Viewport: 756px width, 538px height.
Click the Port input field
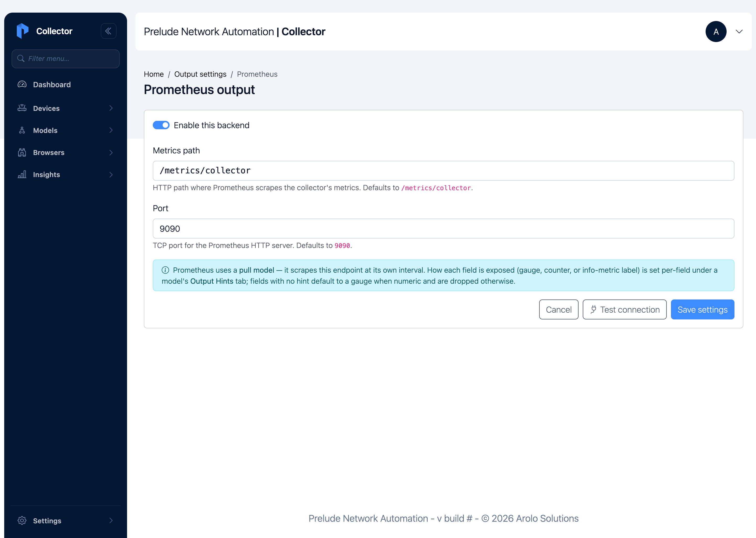point(443,229)
